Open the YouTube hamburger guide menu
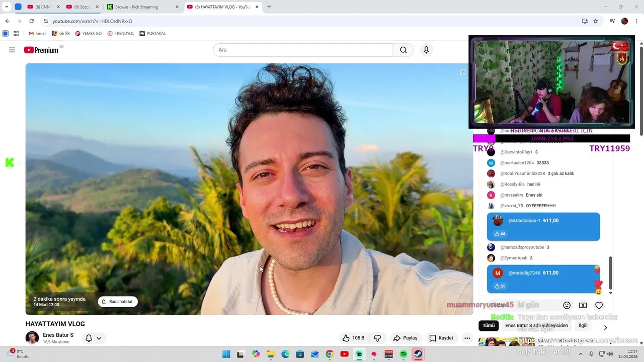 (12, 50)
